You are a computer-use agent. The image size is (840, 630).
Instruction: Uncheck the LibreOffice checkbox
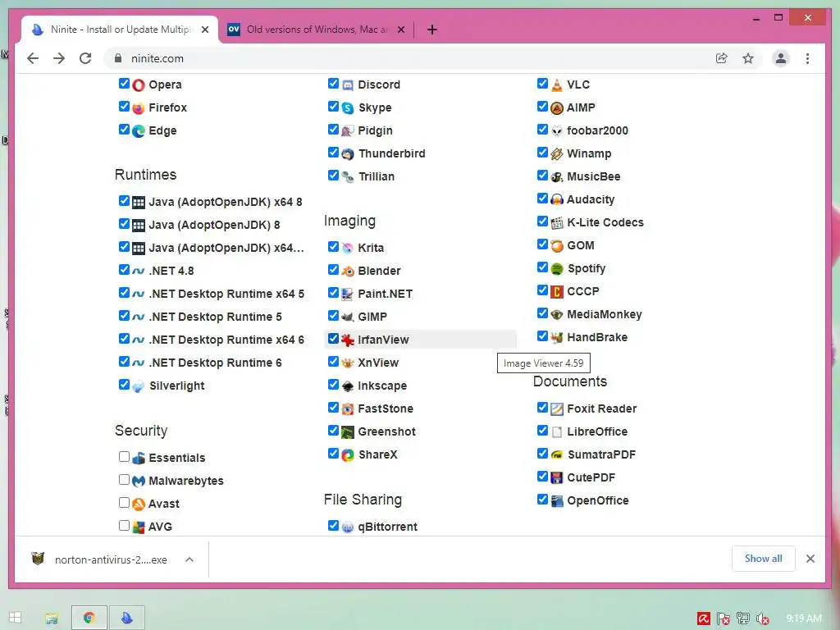[x=543, y=430]
